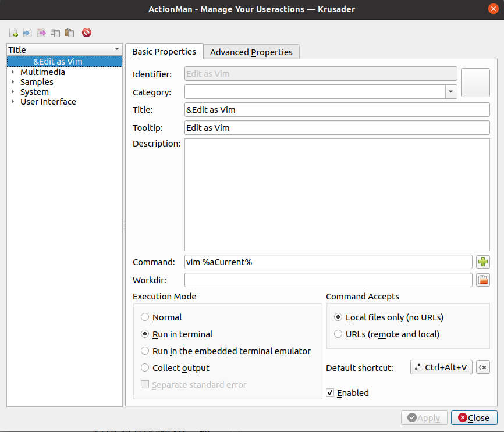Screen dimensions: 504x432
Task: Expand the User Interface tree node
Action: pos(13,102)
